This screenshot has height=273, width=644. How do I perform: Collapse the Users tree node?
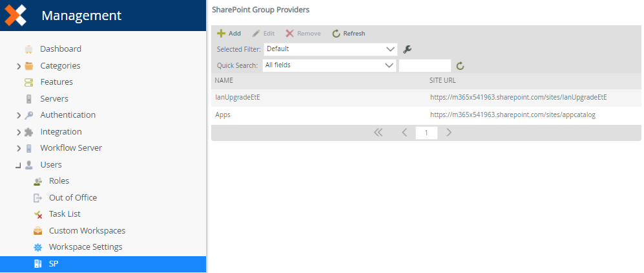click(x=19, y=166)
